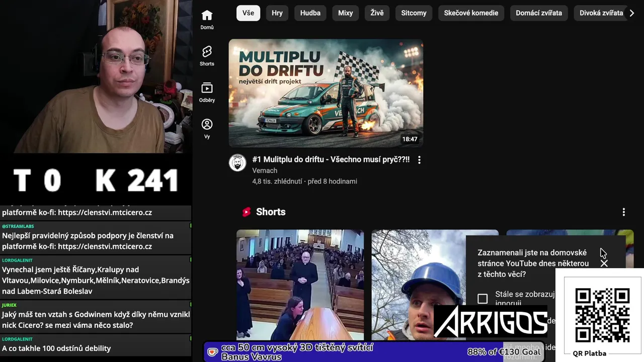The height and width of the screenshot is (362, 644).
Task: Select the Vše filter chip
Action: pyautogui.click(x=249, y=13)
